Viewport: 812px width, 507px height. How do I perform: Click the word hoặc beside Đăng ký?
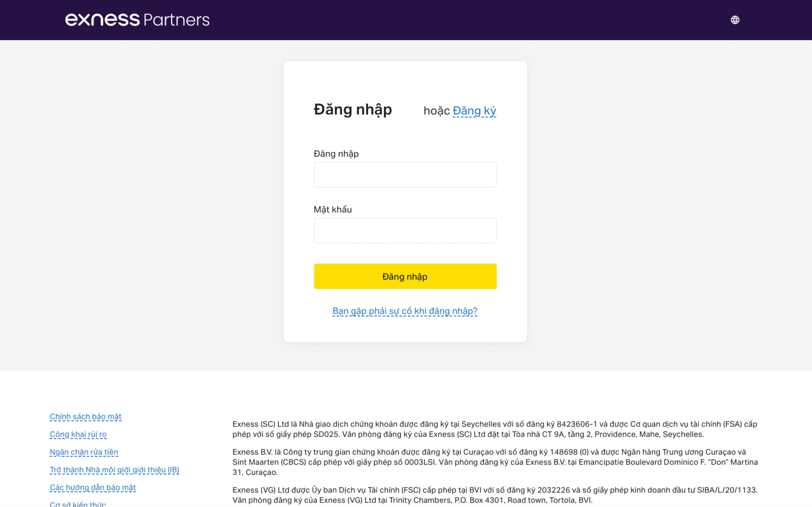436,111
